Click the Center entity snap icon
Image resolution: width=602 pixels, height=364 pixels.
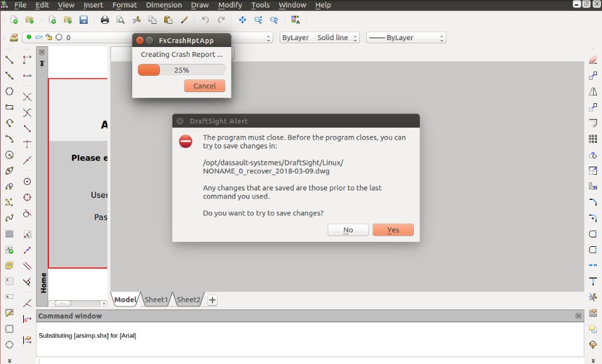(x=27, y=182)
